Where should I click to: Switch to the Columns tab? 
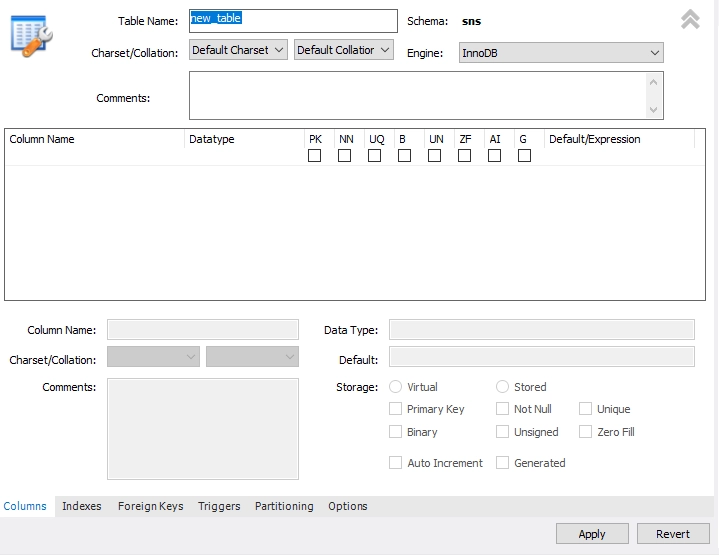[25, 506]
